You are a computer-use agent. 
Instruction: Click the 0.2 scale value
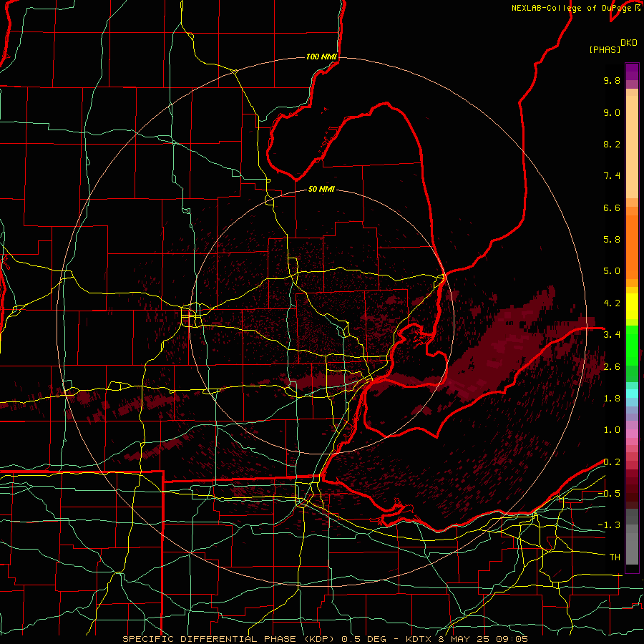612,462
